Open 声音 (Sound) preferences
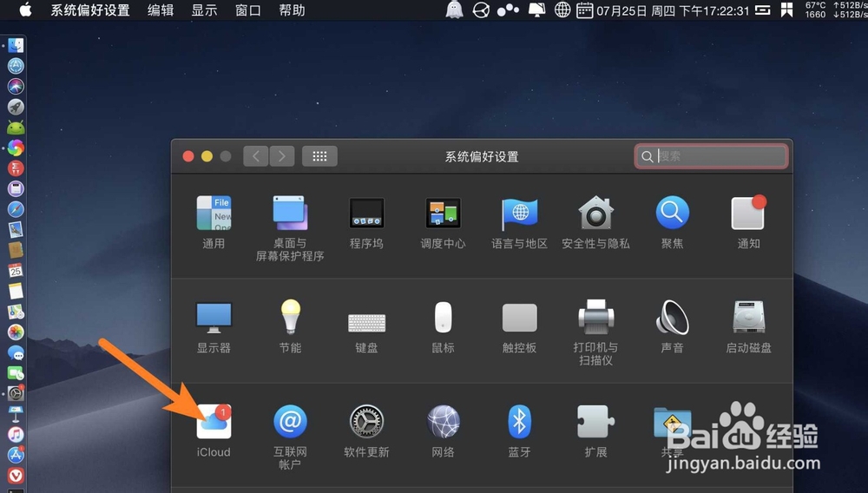 (672, 317)
